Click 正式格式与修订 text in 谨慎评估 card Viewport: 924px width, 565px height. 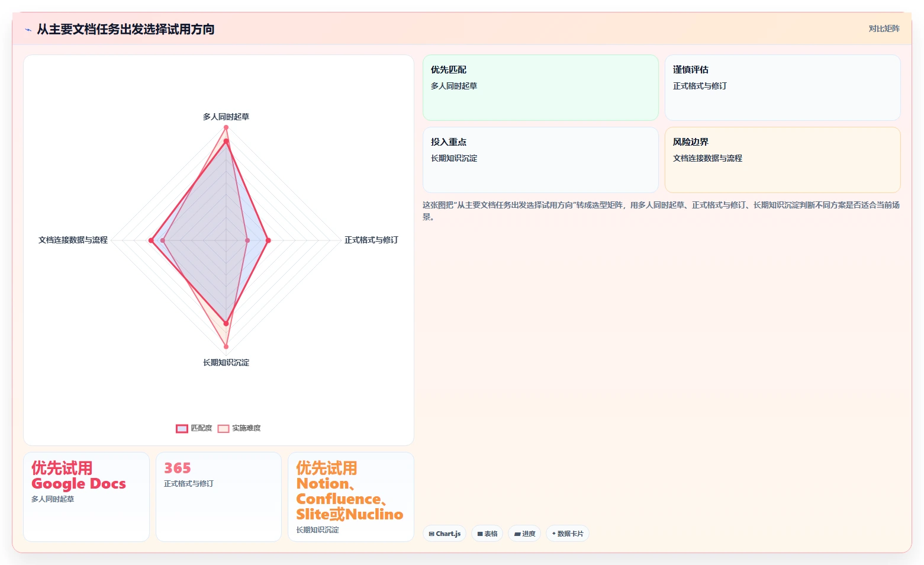click(x=700, y=86)
